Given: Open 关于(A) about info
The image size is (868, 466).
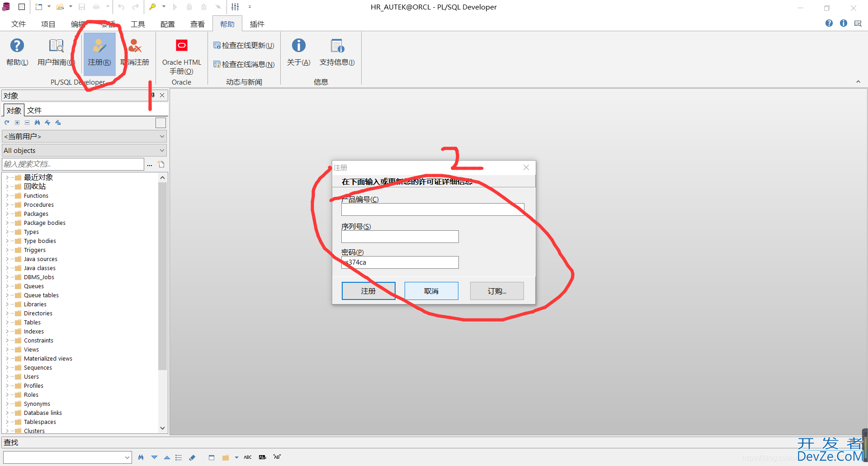Looking at the screenshot, I should [x=298, y=52].
